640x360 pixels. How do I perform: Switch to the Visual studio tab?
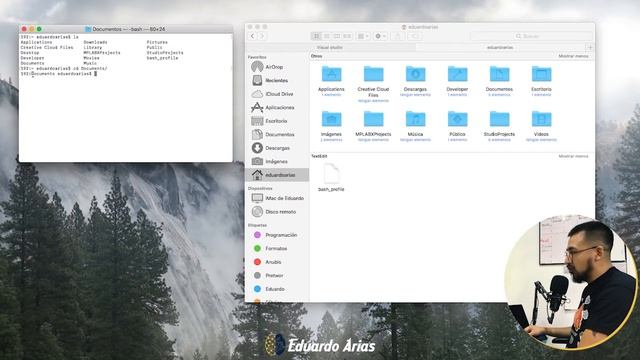[330, 47]
